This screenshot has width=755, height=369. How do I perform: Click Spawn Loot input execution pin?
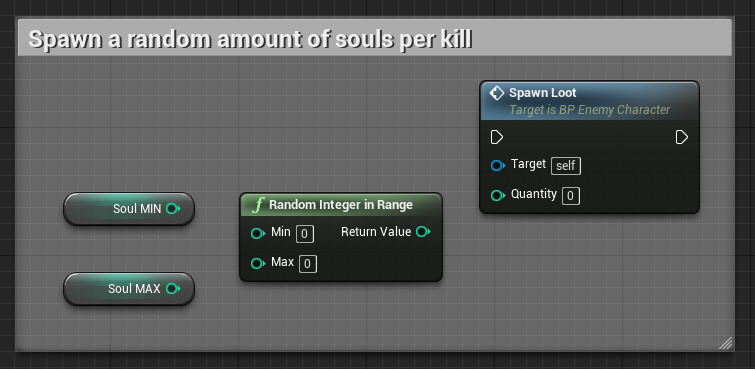496,137
